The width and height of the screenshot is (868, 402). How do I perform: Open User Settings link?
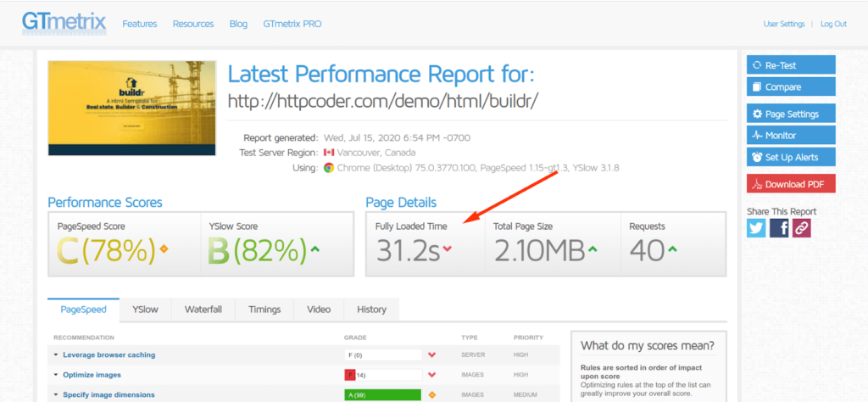784,24
